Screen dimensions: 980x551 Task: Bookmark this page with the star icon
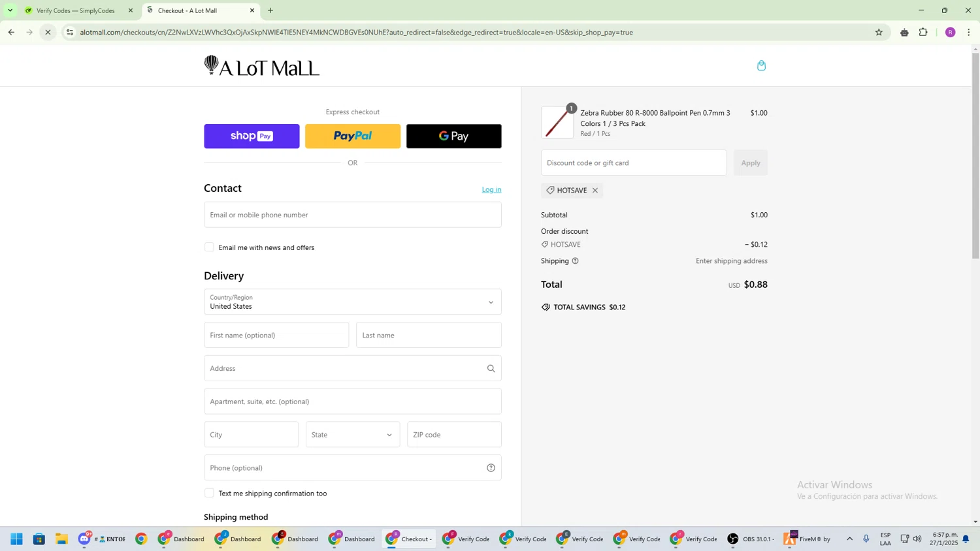tap(879, 32)
